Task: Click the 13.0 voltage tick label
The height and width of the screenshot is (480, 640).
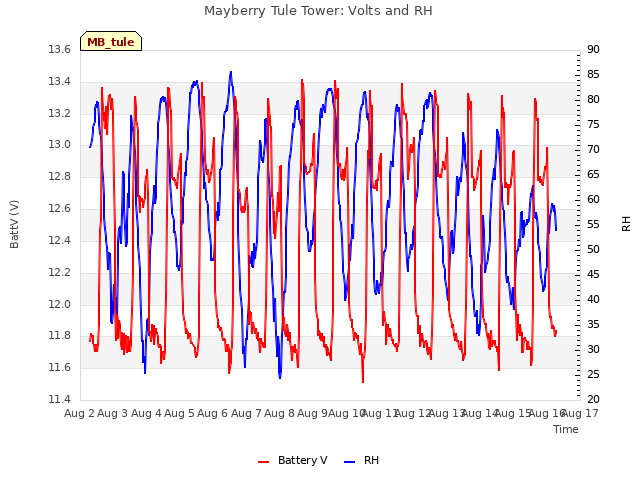Action: tap(60, 145)
